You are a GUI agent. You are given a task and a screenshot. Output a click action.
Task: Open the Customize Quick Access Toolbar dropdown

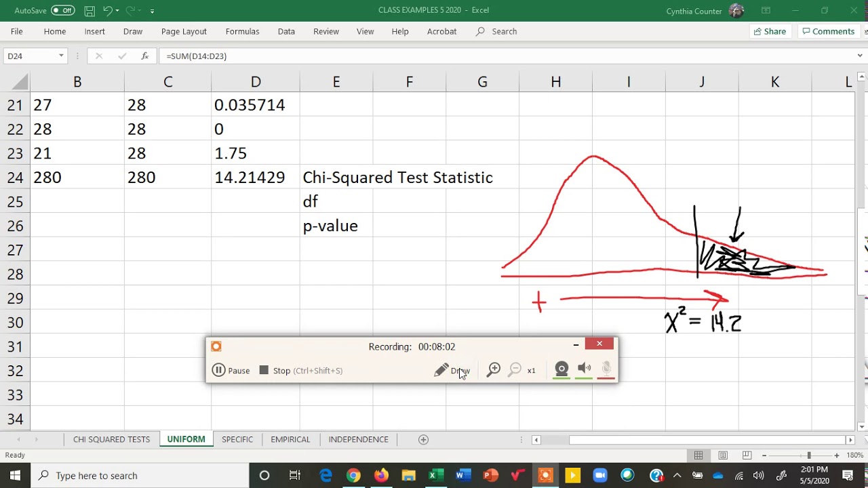pyautogui.click(x=152, y=11)
